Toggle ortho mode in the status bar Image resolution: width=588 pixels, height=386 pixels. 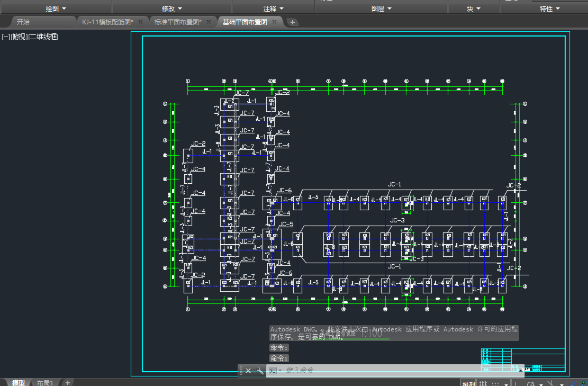515,383
